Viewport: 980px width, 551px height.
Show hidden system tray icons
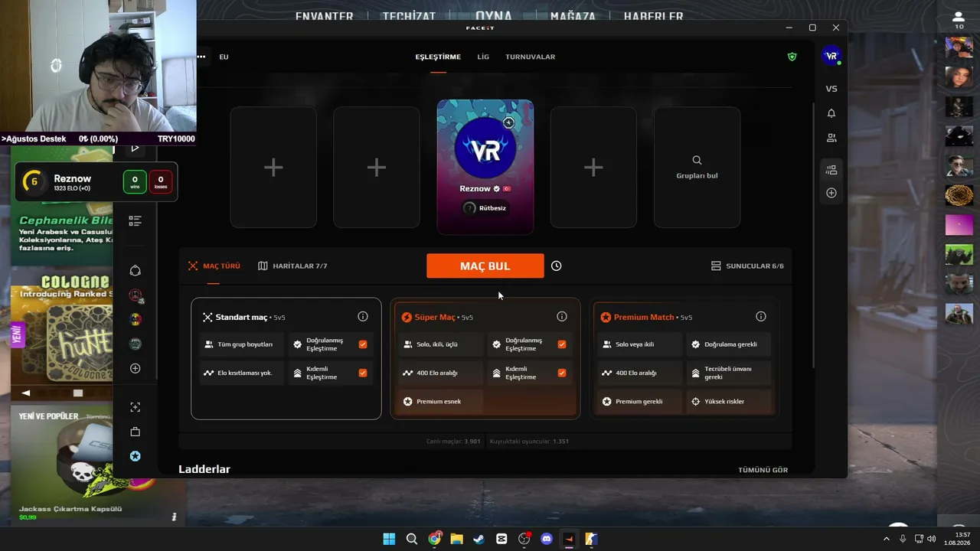coord(887,539)
